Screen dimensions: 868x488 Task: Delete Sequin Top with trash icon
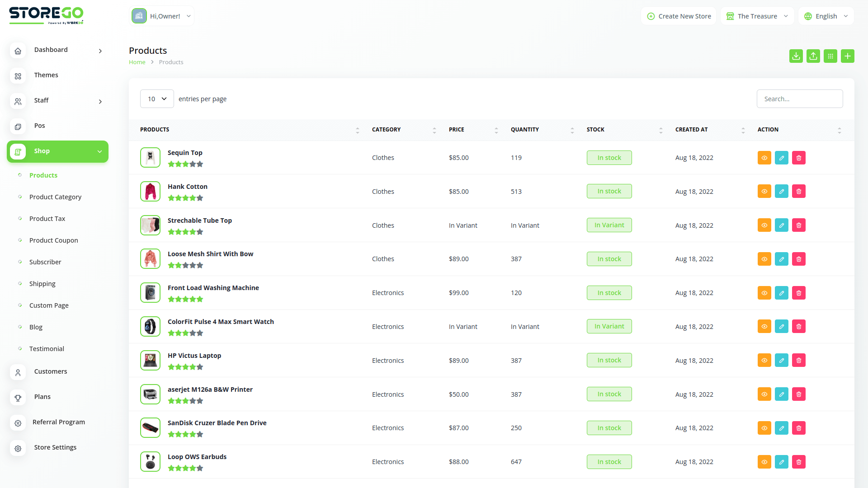click(x=799, y=158)
